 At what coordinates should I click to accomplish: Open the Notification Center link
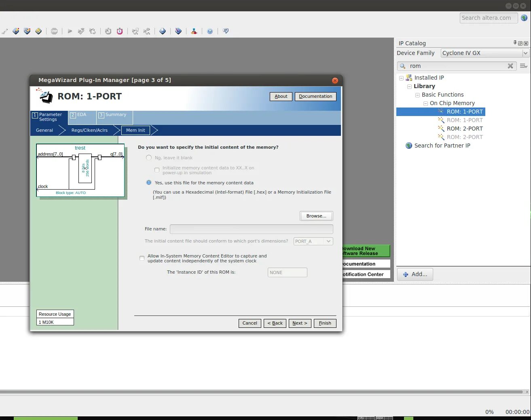(366, 274)
